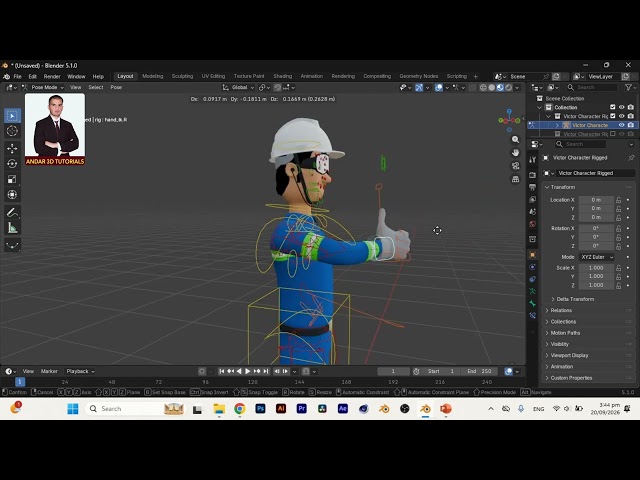
Task: Uncheck the Collection exclude checkbox
Action: click(x=613, y=107)
